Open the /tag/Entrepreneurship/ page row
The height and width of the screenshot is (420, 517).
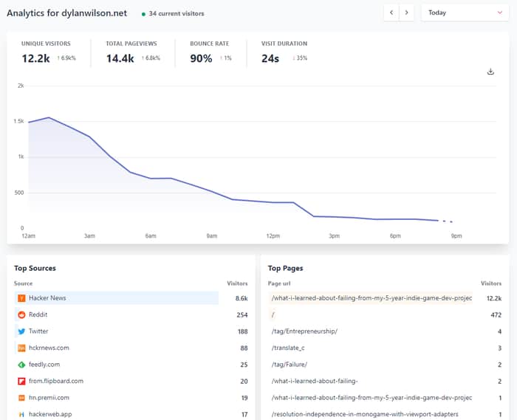(385, 331)
